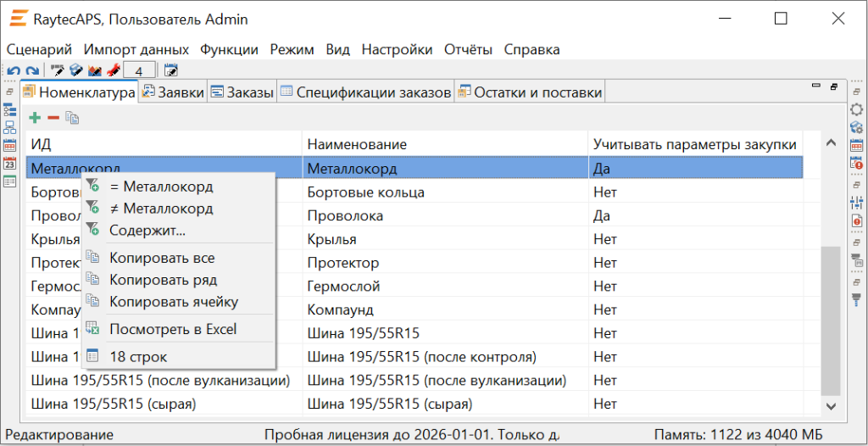The width and height of the screenshot is (868, 446).
Task: Open the Функции menu
Action: click(x=229, y=49)
